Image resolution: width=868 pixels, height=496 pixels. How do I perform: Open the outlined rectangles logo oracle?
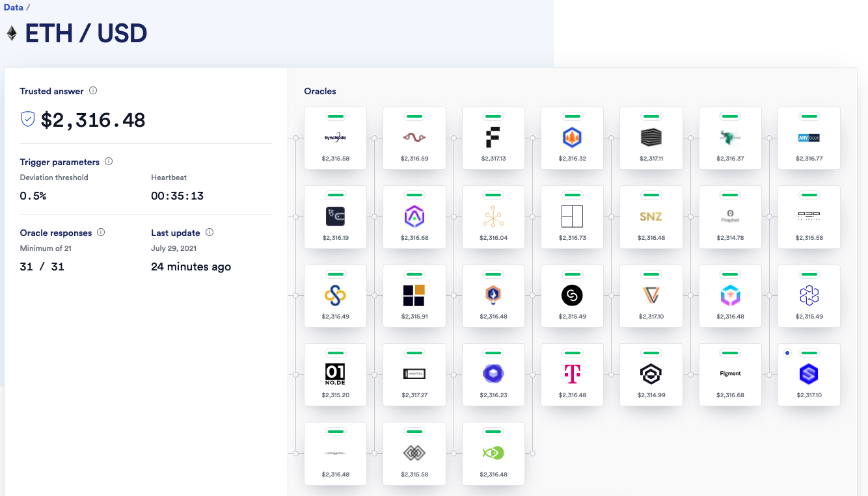tap(573, 217)
